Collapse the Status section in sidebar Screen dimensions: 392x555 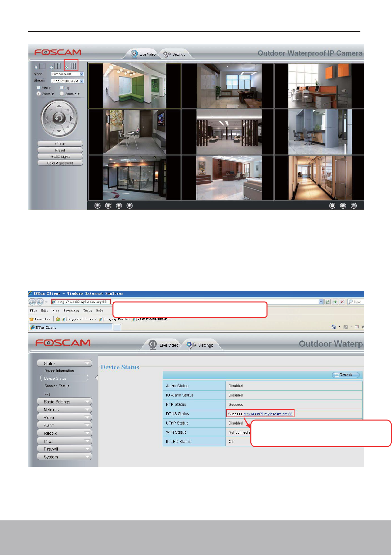pyautogui.click(x=65, y=363)
